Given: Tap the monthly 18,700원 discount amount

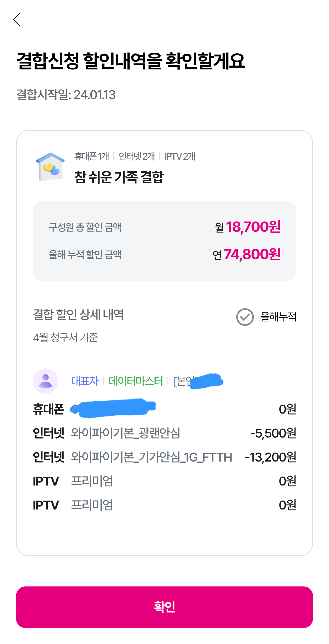Looking at the screenshot, I should (253, 227).
